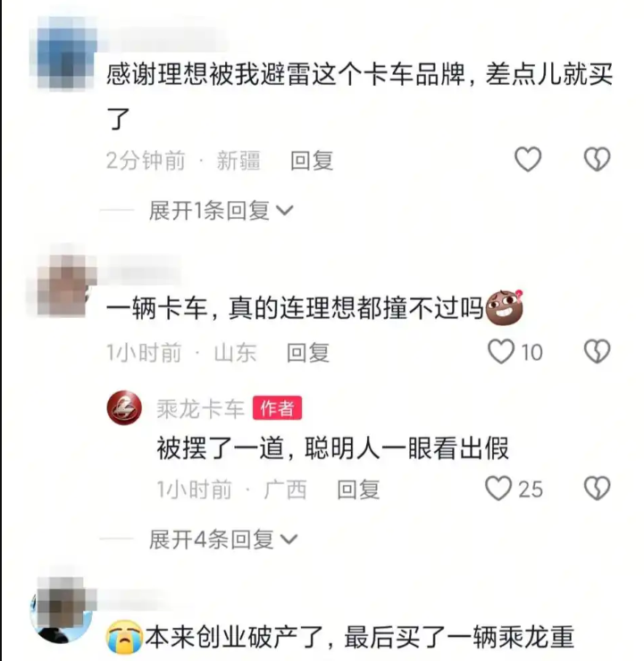Tap the red 作者 badge
The width and height of the screenshot is (644, 661).
tap(277, 408)
